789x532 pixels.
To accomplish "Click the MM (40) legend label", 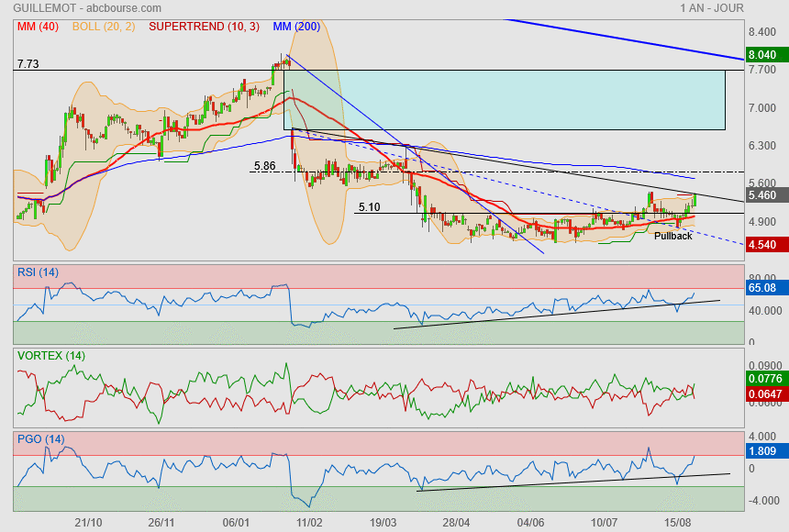I will click(37, 27).
